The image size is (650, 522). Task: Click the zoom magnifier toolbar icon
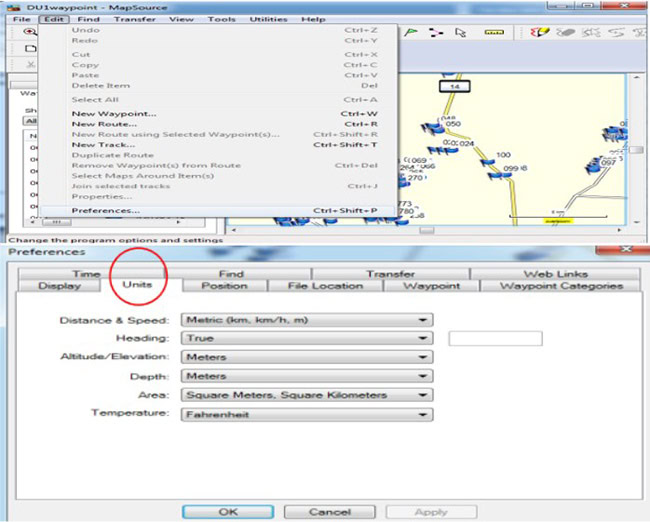pyautogui.click(x=29, y=32)
